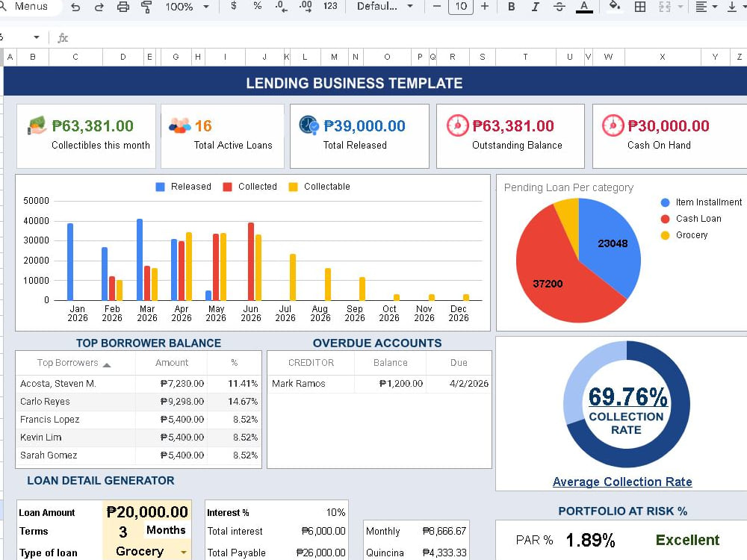Image resolution: width=747 pixels, height=560 pixels.
Task: Click the Total Active Loans people icon
Action: click(x=179, y=125)
